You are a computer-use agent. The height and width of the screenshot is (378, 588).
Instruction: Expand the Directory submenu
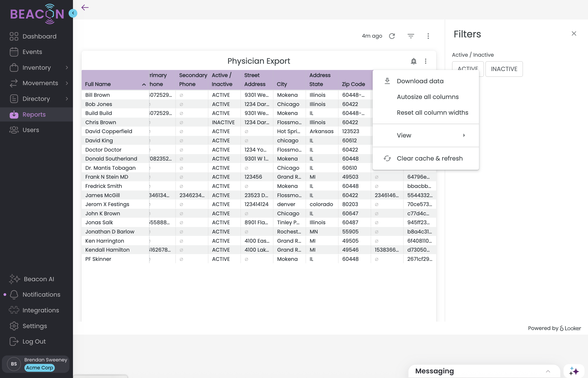[x=67, y=99]
